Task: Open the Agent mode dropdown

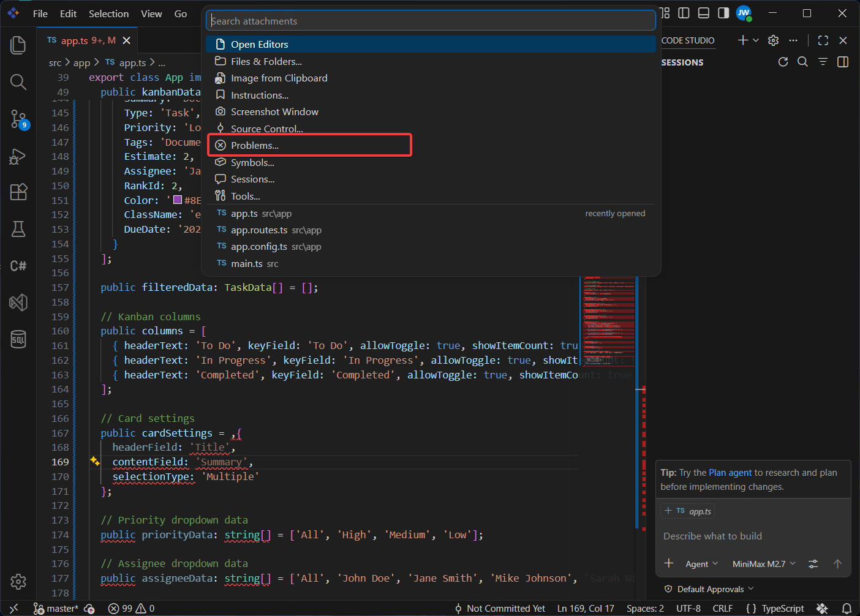Action: 701,564
